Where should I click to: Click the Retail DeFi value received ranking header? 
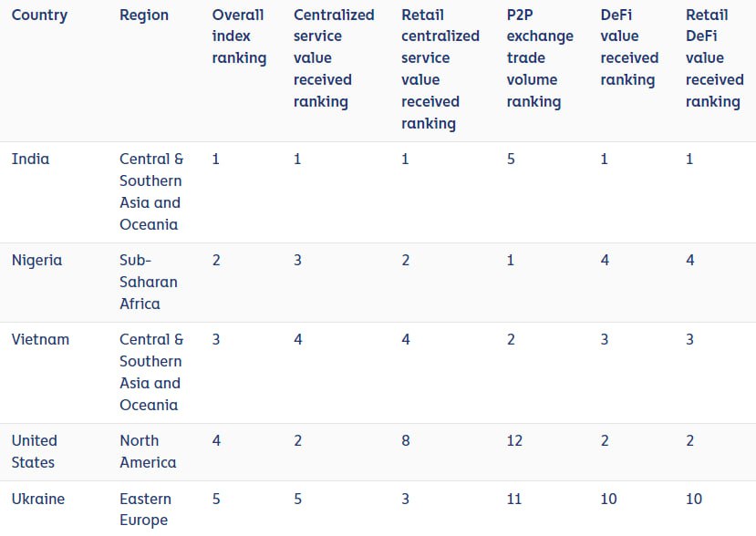point(715,58)
